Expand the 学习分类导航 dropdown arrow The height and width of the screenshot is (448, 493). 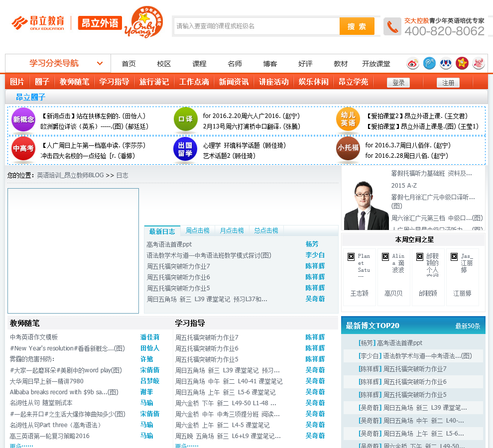[x=100, y=64]
